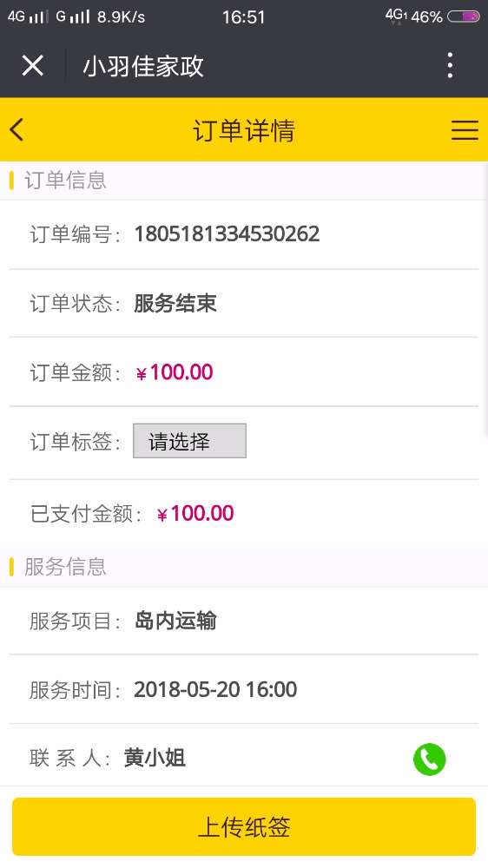Open the three-dot more options menu
Screen dimensions: 488x868
[451, 65]
